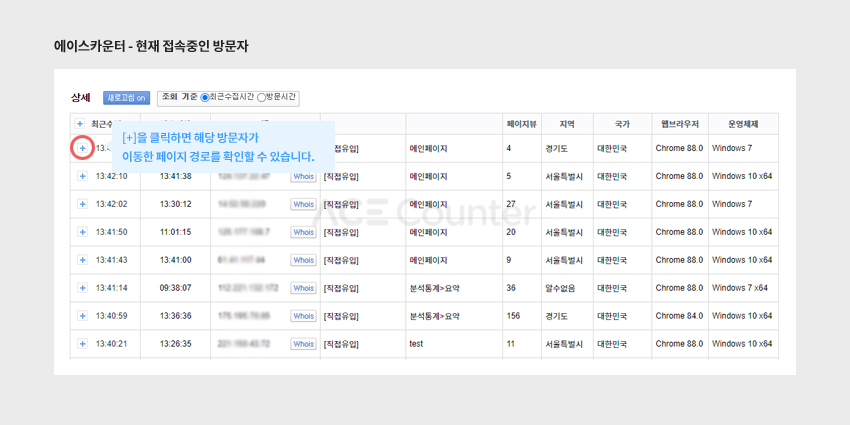Image resolution: width=850 pixels, height=425 pixels.
Task: Click the 13:41:38 visit time cell
Action: tap(175, 176)
